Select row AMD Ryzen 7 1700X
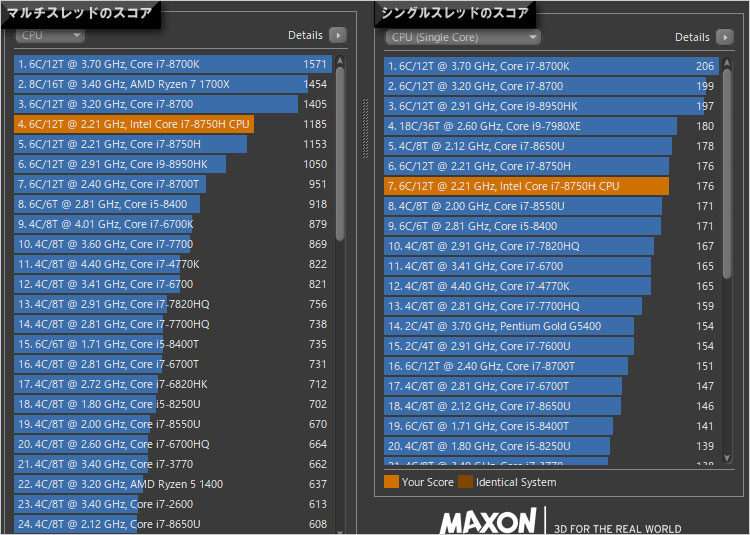Viewport: 750px width, 535px height. tap(173, 84)
